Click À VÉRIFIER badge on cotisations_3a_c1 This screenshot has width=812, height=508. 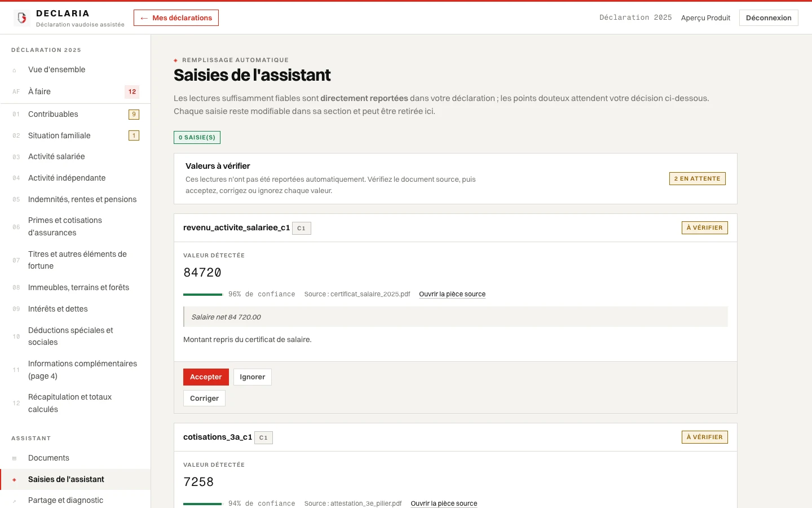[x=704, y=437]
